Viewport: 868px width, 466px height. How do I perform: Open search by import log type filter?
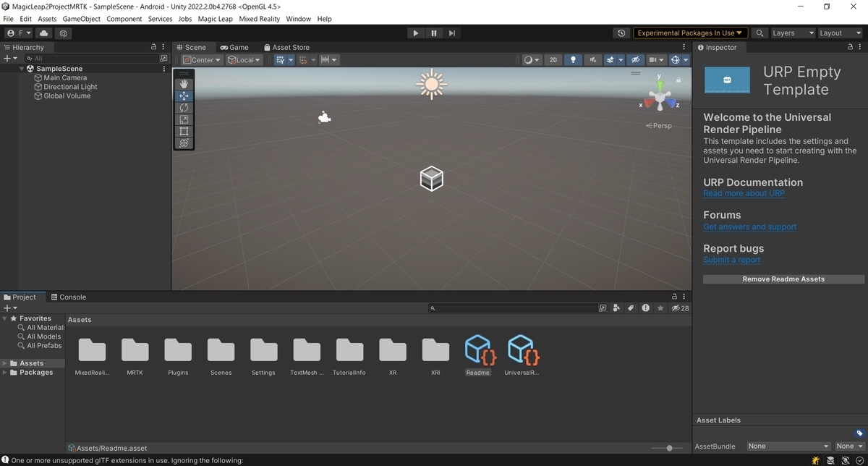[x=645, y=308]
